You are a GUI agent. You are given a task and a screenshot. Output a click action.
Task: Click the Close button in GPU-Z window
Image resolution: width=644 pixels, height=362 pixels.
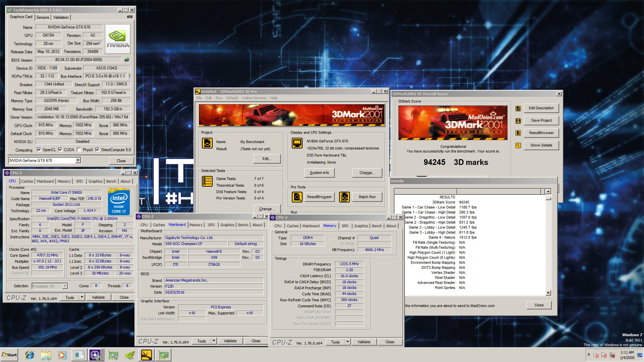tap(121, 161)
